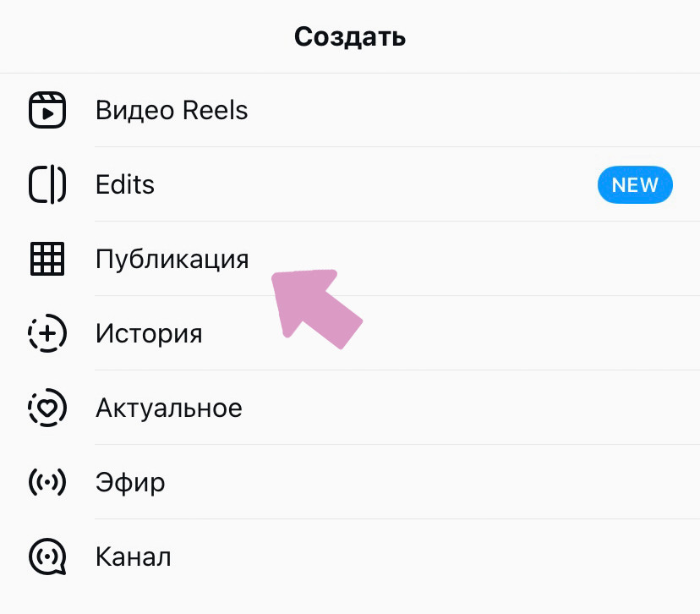Click the Edits app icon
Screen dimensions: 700x614
46,184
